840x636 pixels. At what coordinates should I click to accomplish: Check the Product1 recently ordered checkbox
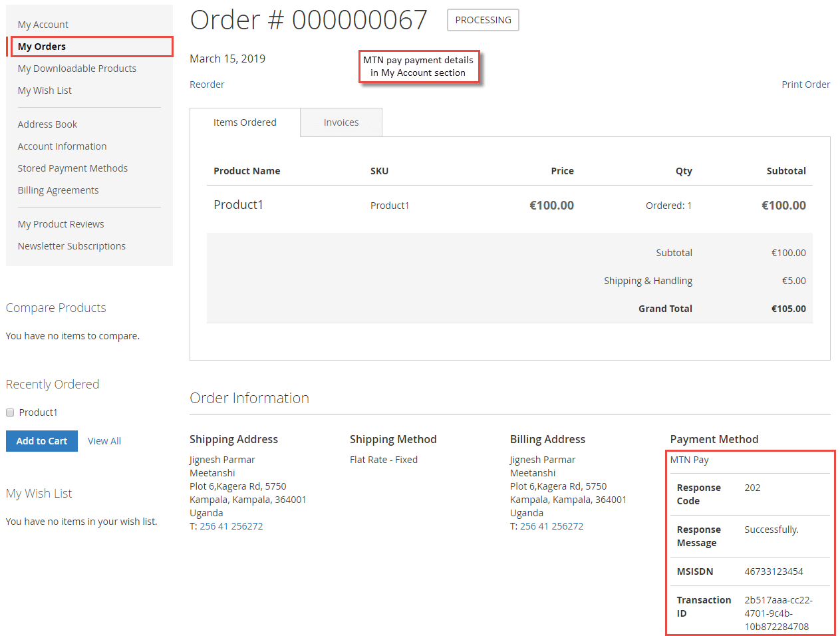[9, 412]
